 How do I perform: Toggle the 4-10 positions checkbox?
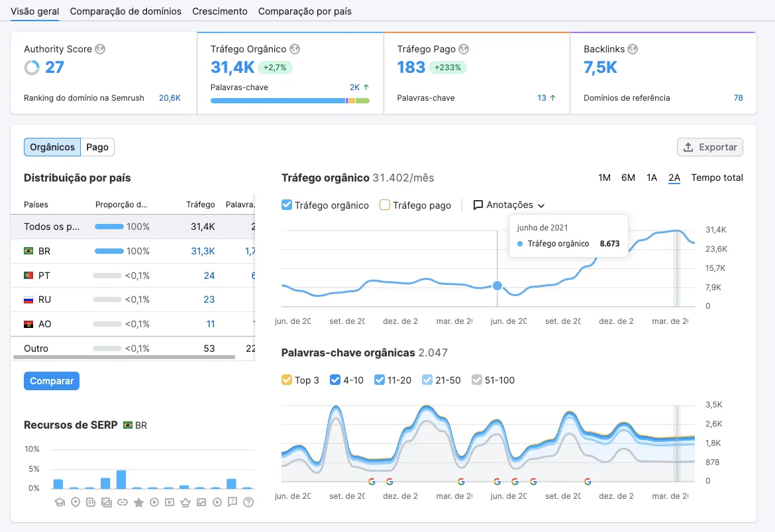pos(335,380)
